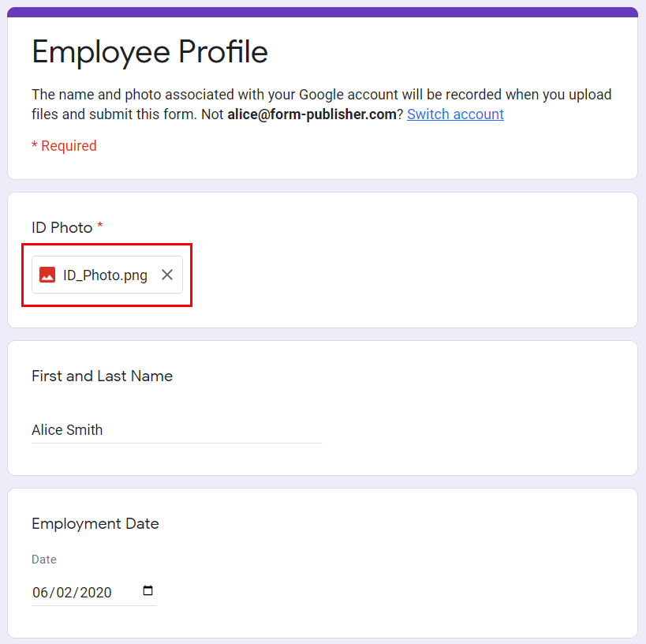Click the ID Photo question label
Screen dimensions: 646x644
[x=62, y=227]
